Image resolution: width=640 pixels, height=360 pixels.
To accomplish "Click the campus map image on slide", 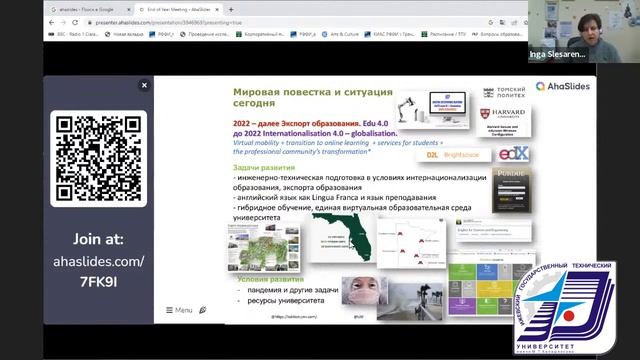I will point(264,247).
